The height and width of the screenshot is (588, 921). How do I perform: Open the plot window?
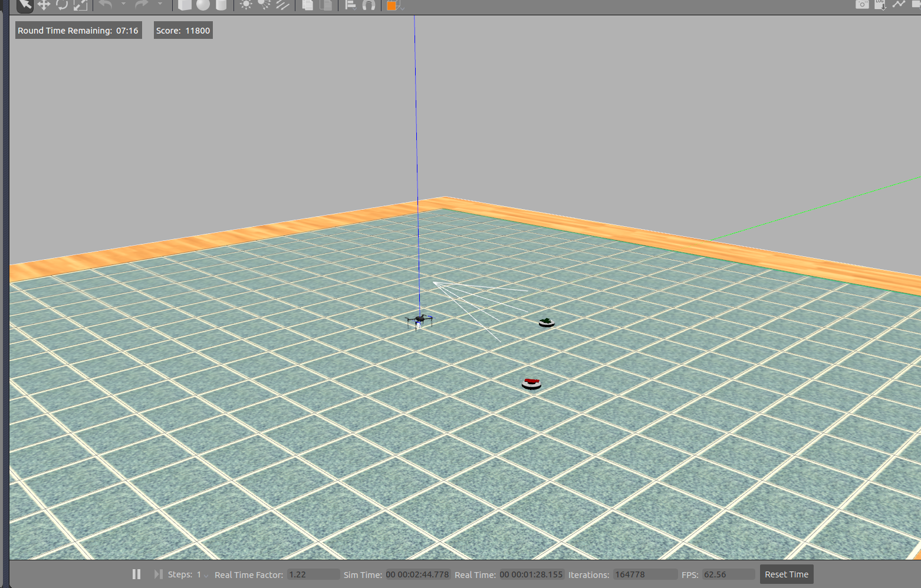click(x=899, y=4)
